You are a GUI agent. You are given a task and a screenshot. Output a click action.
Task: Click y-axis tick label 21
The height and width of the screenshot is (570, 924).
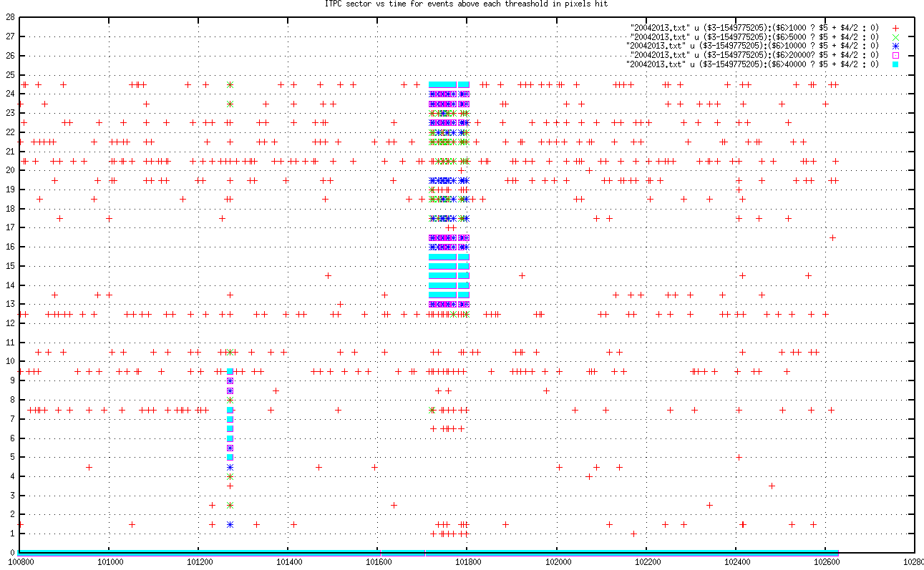[x=10, y=151]
